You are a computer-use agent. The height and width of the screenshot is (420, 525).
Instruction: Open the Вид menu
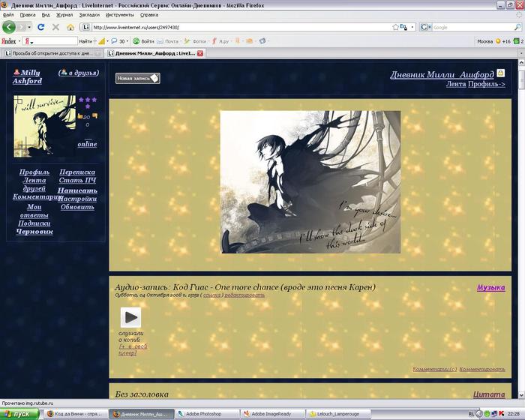[46, 15]
